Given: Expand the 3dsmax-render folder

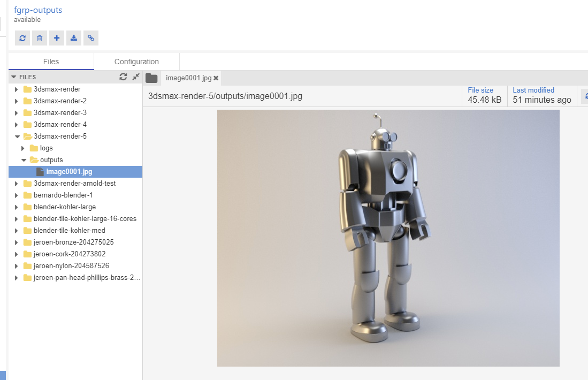Looking at the screenshot, I should coord(16,89).
